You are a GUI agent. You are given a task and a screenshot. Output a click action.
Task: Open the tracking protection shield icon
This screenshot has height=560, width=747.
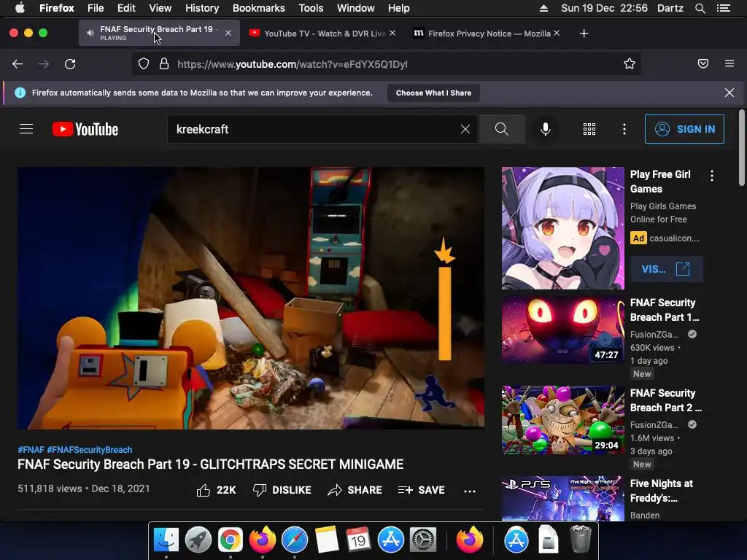tap(144, 64)
